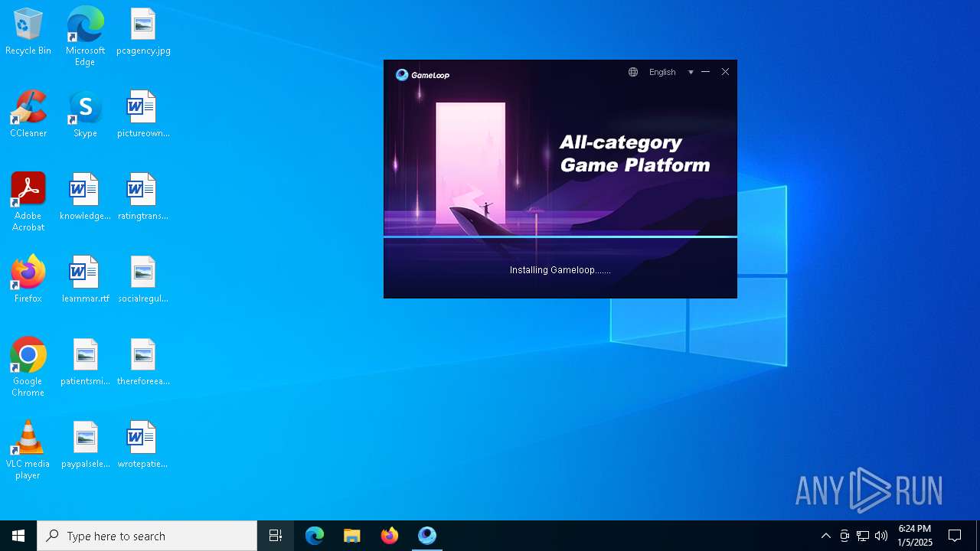Screen dimensions: 980x551
Task: Click the Show desktop strip at taskbar end
Action: tap(978, 536)
